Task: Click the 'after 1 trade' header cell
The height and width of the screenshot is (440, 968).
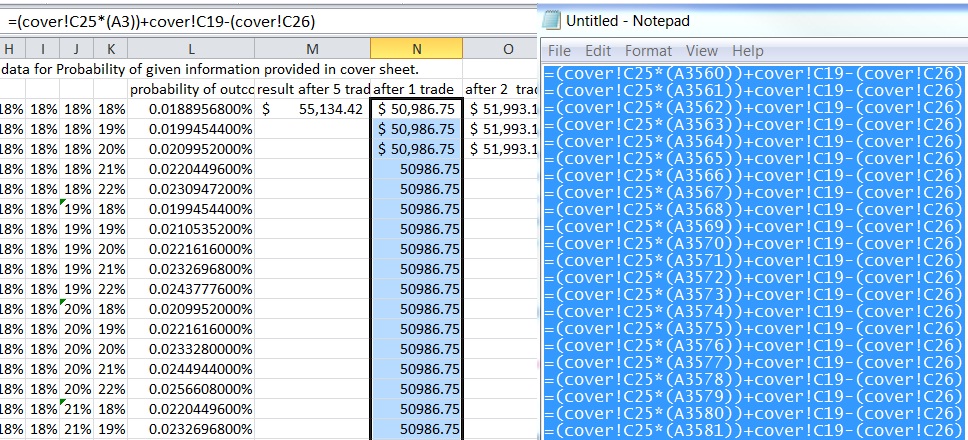Action: (x=417, y=89)
